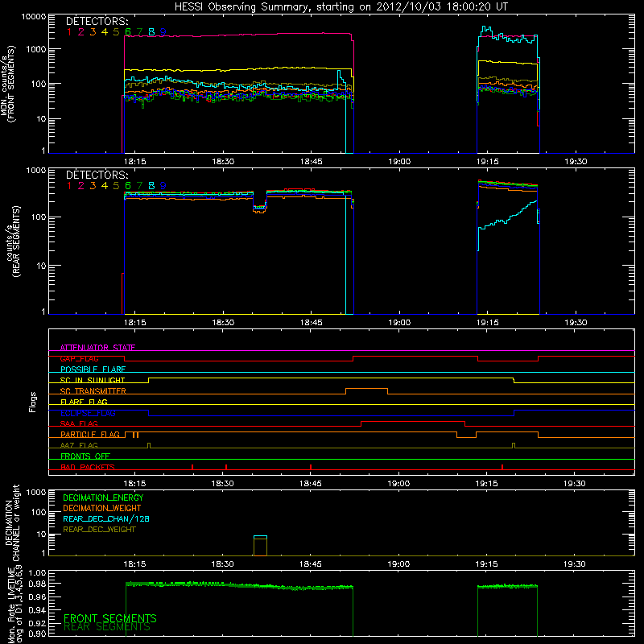Click detector 4 in the front segments legend
The height and width of the screenshot is (644, 644).
(x=105, y=32)
